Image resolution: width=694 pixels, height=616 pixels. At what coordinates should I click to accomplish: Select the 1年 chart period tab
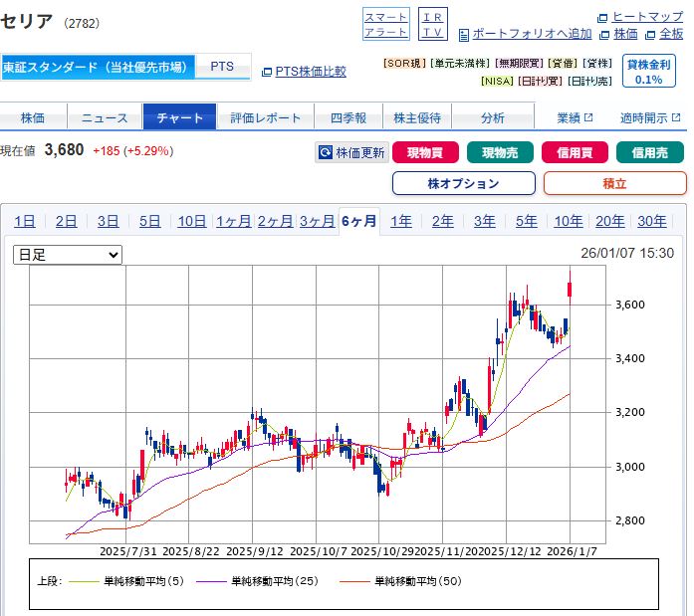point(401,221)
